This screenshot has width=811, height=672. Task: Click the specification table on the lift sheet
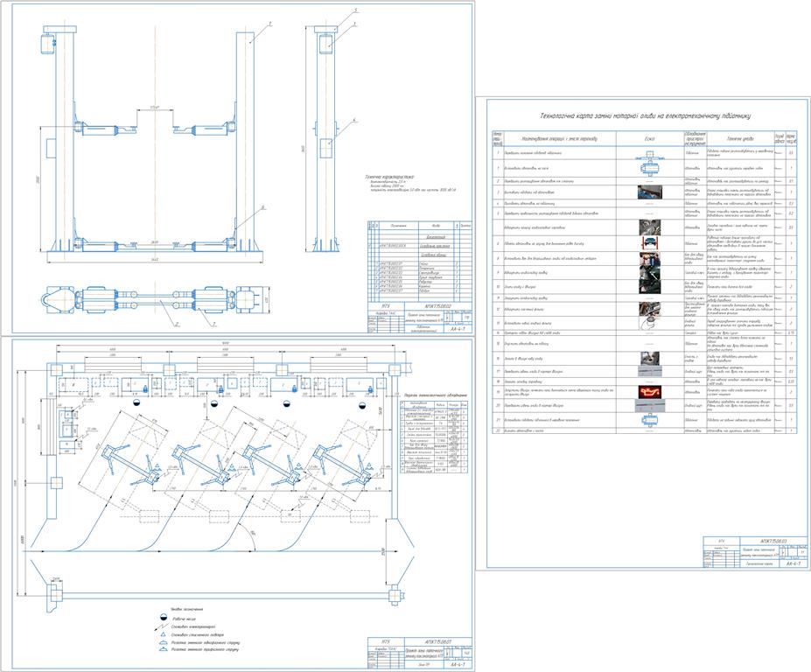coord(419,262)
